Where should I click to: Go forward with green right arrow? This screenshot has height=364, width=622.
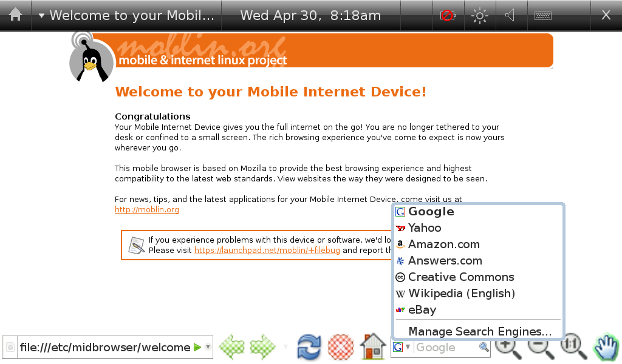(263, 348)
